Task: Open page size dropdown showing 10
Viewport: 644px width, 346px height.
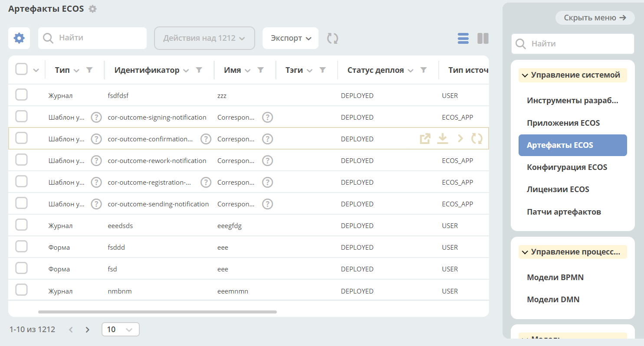Action: [121, 330]
